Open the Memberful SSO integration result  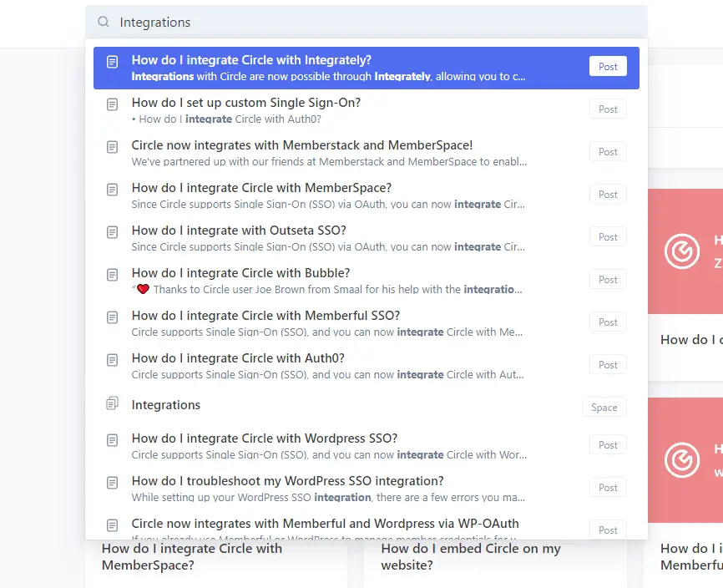[x=265, y=316]
